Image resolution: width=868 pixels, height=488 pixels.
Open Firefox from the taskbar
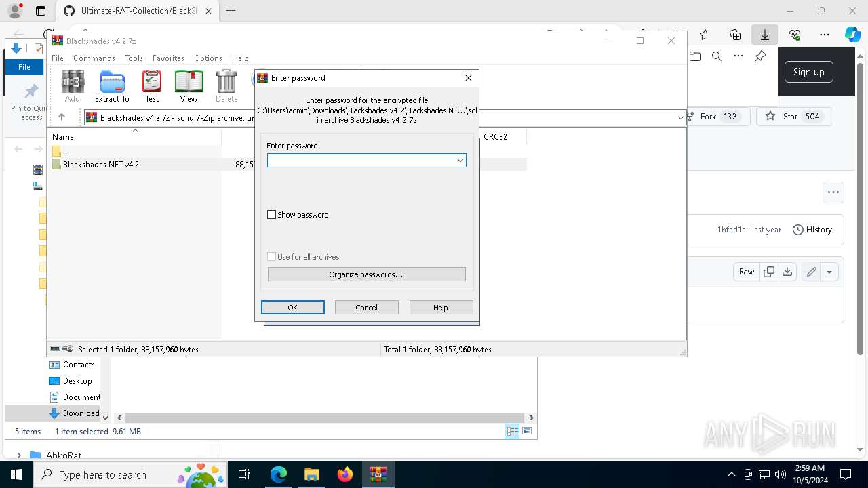344,474
